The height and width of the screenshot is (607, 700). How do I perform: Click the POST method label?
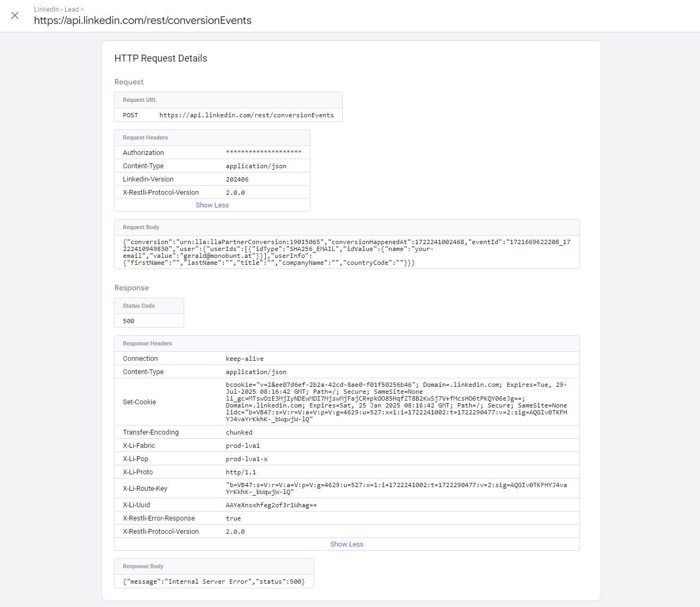pos(131,115)
